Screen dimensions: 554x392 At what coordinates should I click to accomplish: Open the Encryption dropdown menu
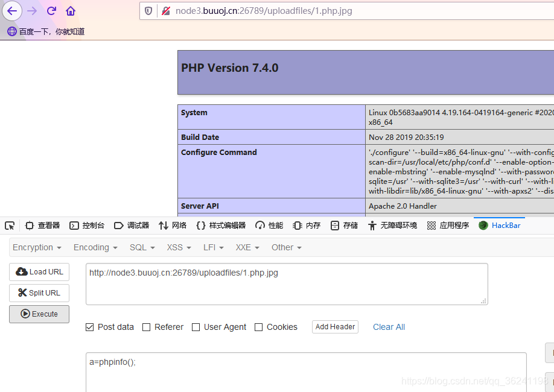pos(36,247)
